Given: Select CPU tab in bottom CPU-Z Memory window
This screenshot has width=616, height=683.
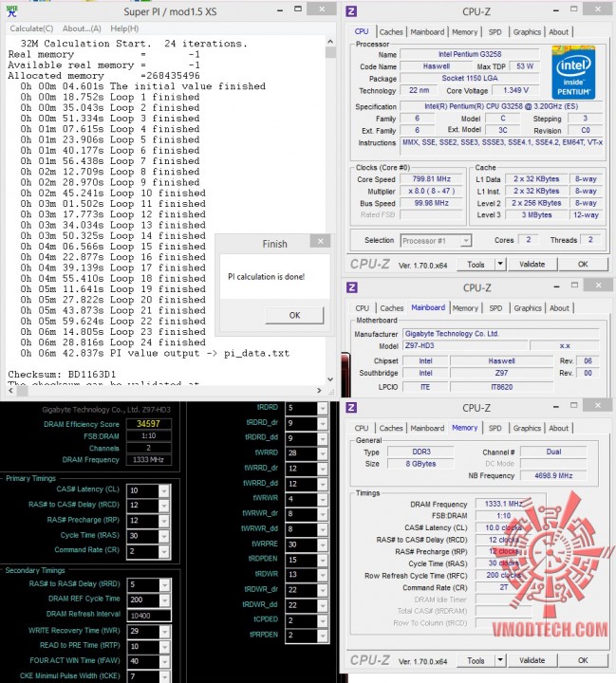Looking at the screenshot, I should point(362,428).
